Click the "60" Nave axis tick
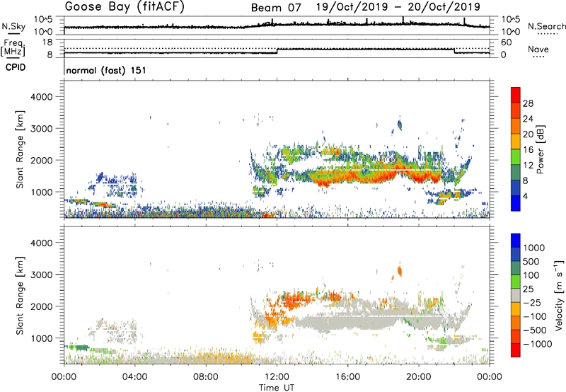 tap(507, 42)
